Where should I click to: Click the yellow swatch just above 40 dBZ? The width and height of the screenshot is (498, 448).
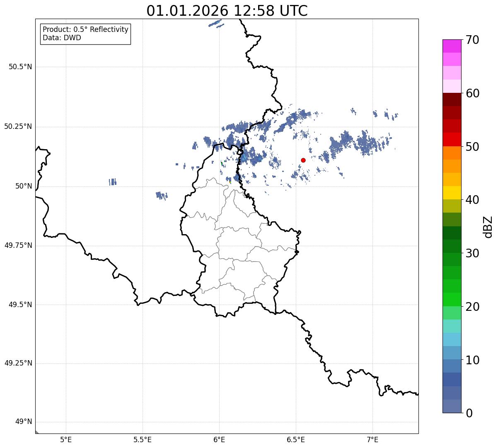(452, 193)
